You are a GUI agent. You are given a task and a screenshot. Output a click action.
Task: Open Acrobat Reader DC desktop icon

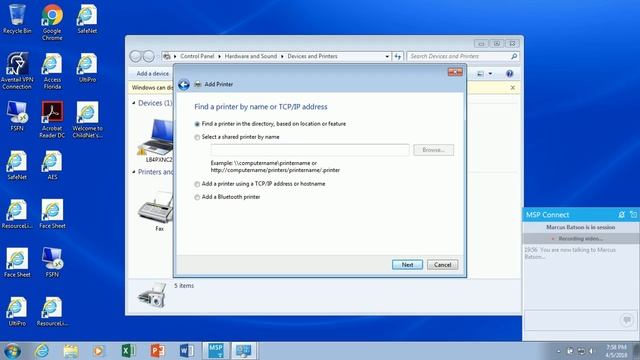52,120
